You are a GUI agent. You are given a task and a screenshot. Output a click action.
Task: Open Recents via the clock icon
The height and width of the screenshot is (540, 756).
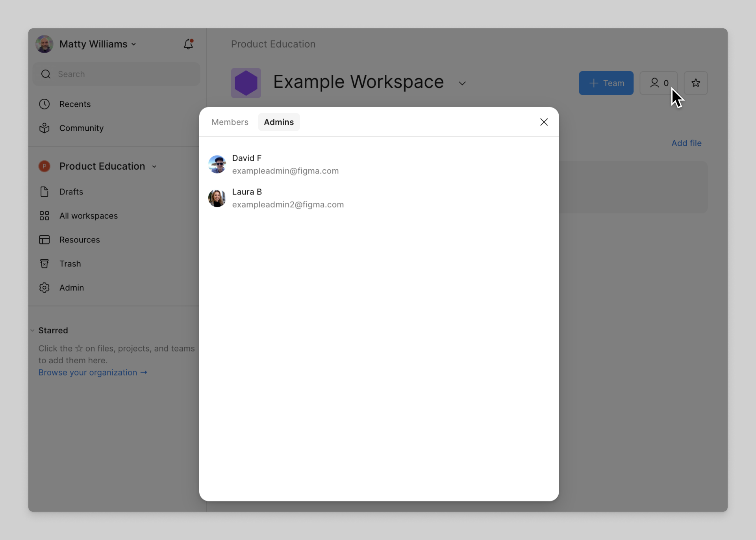click(x=44, y=104)
